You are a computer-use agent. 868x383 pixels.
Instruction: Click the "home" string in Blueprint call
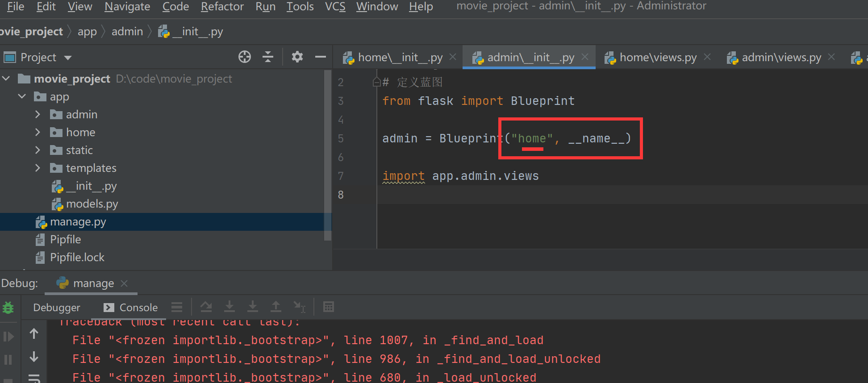(x=532, y=138)
